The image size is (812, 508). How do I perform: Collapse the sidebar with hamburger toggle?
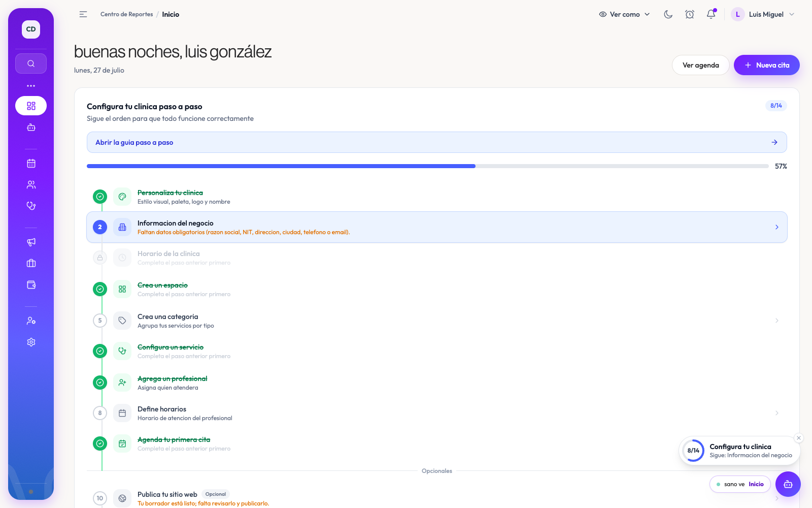tap(83, 14)
